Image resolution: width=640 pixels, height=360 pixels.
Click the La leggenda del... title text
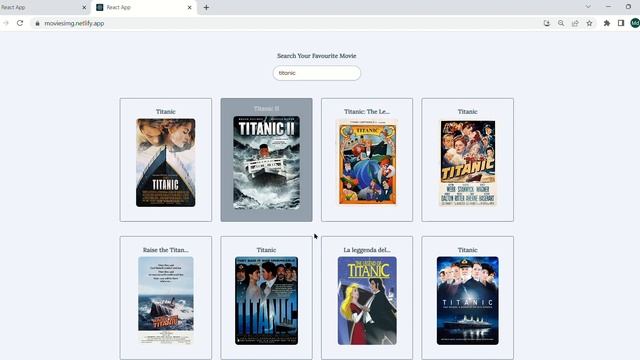point(367,250)
